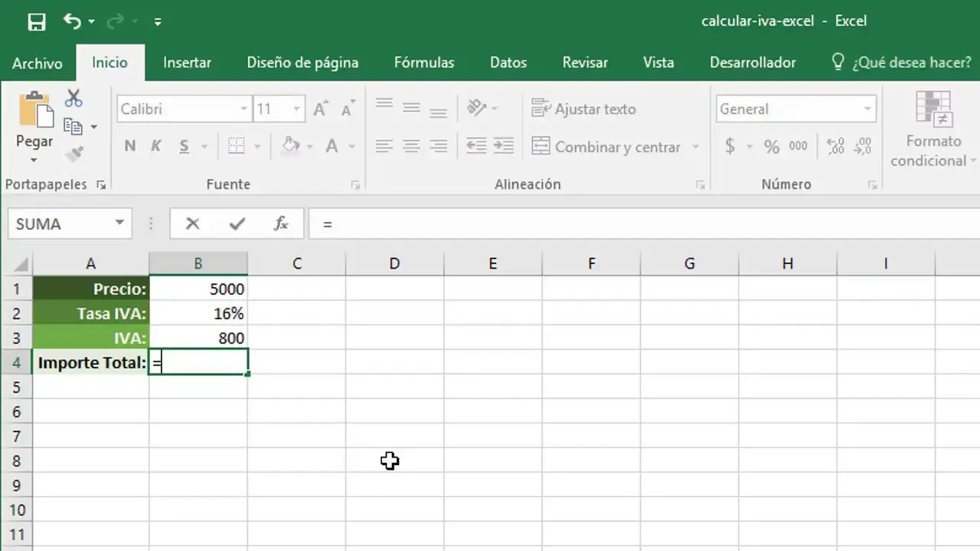Click the Percent Style icon
Screen dimensions: 980x551
click(771, 146)
